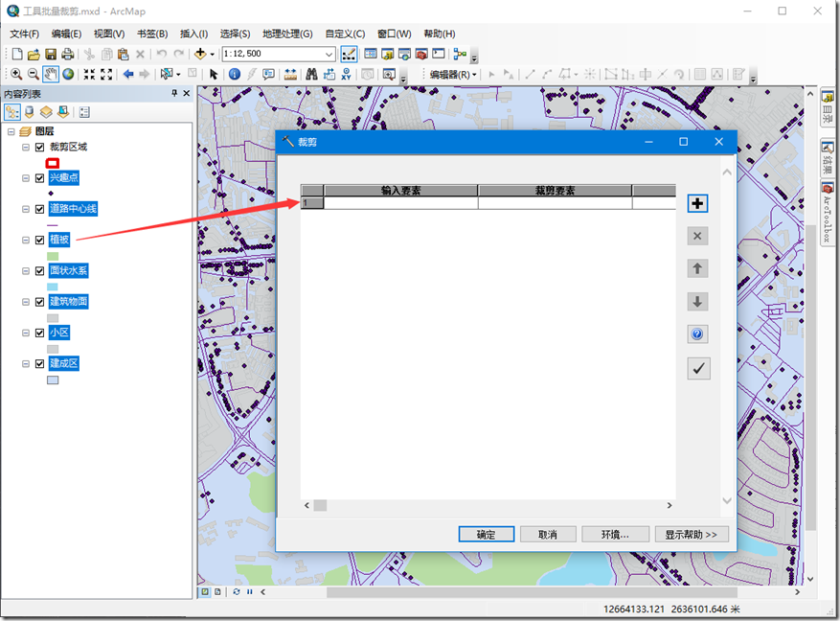
Task: Open the ArcToolbox side tab
Action: (x=828, y=214)
